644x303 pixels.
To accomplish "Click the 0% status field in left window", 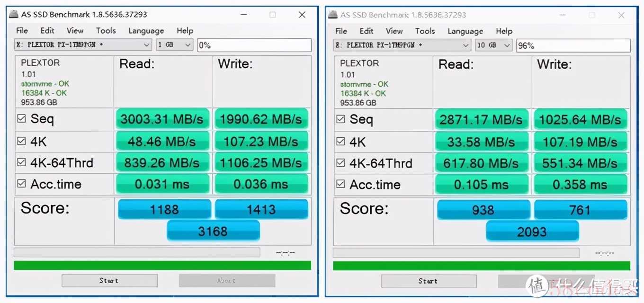I will 254,45.
